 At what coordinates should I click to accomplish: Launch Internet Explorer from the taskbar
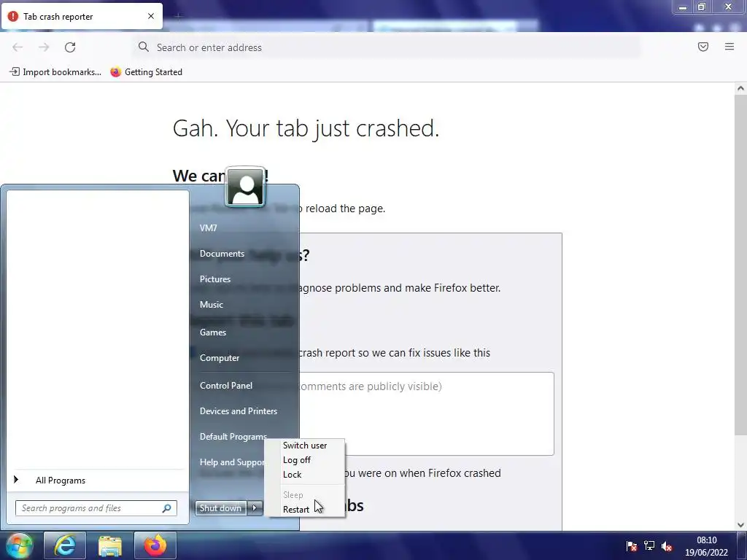(x=65, y=545)
